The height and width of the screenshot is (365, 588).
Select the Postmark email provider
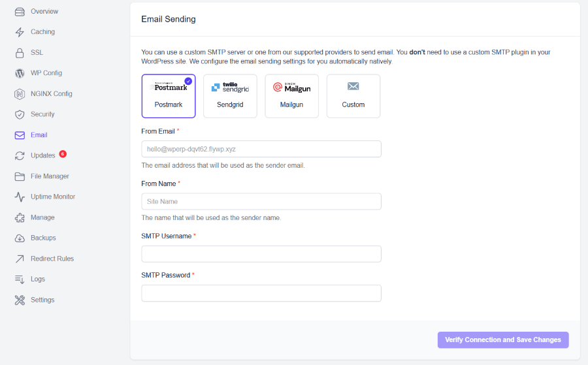click(169, 96)
